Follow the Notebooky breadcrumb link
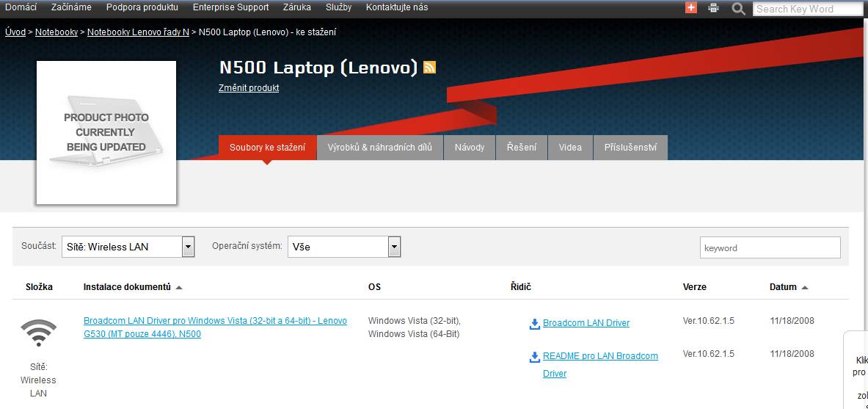This screenshot has width=868, height=409. [x=56, y=32]
